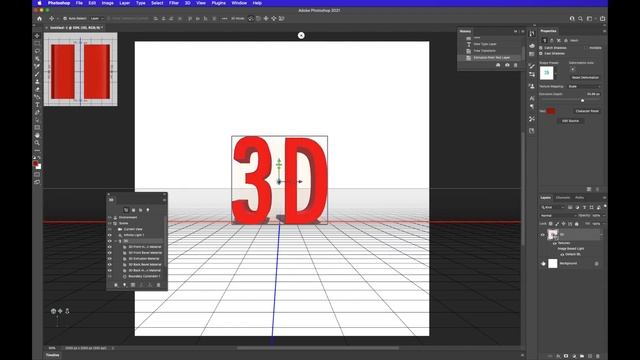Image resolution: width=640 pixels, height=360 pixels.
Task: Open the File menu
Action: pyautogui.click(x=79, y=3)
